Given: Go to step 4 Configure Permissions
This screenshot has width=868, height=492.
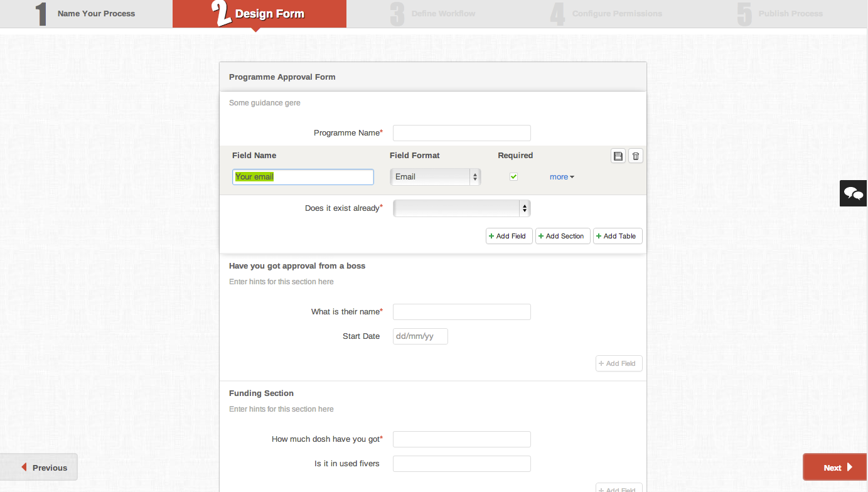Looking at the screenshot, I should (606, 14).
